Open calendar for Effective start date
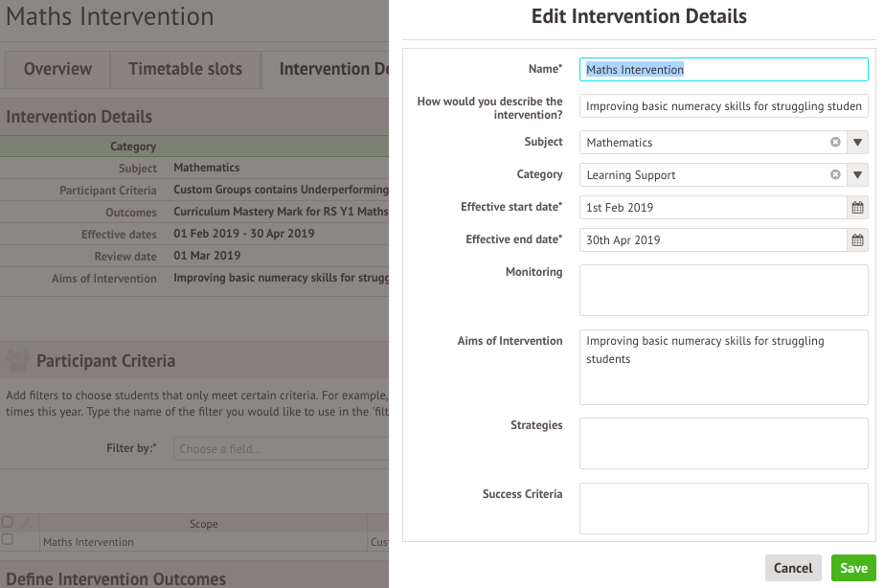This screenshot has height=588, width=884. 857,208
